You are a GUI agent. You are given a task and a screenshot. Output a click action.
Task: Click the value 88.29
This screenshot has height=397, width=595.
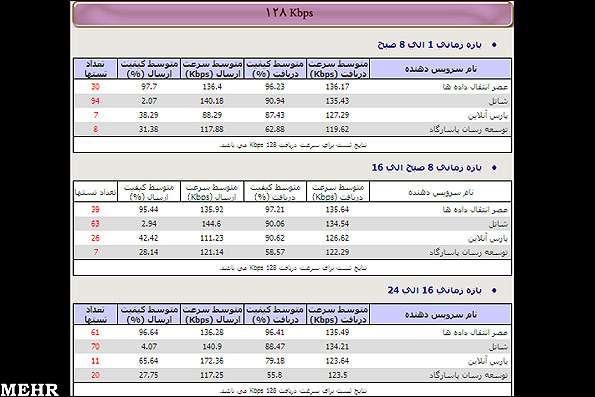click(212, 115)
